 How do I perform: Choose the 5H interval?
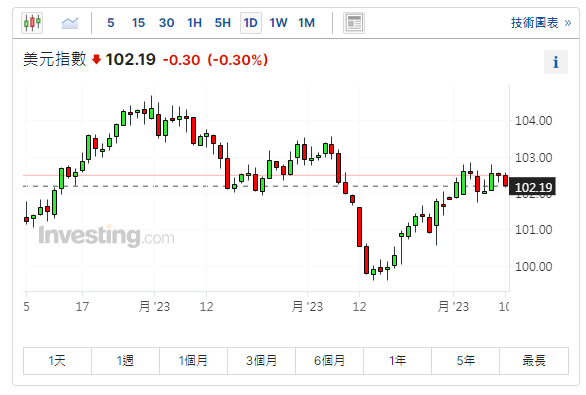223,23
